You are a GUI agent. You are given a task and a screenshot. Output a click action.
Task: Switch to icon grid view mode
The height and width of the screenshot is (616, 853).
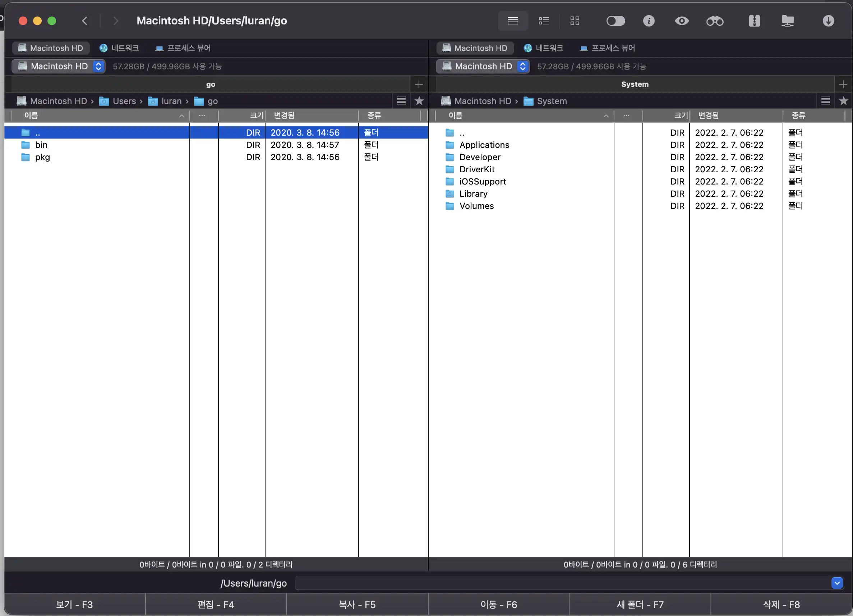(x=575, y=21)
